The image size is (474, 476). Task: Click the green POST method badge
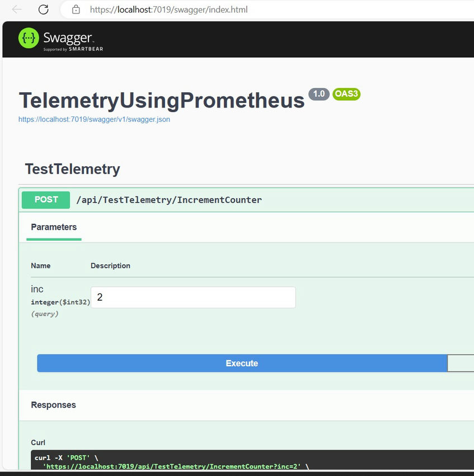pos(46,200)
